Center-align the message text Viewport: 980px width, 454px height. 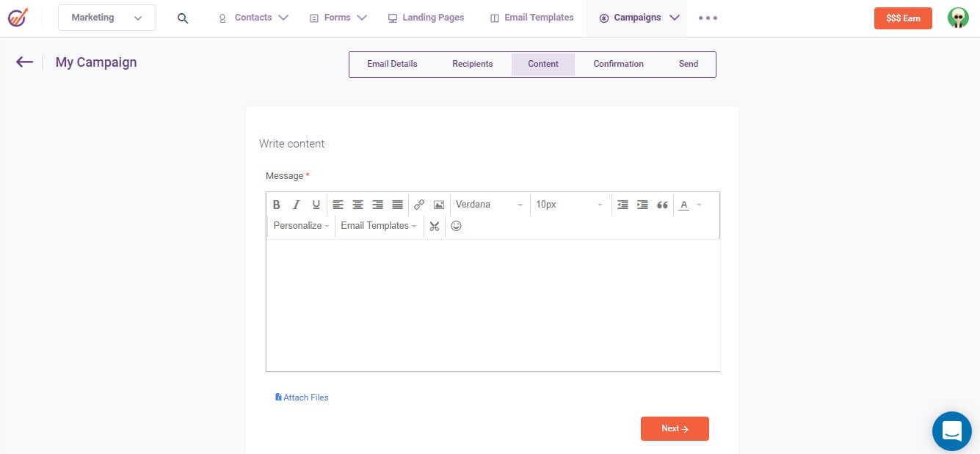click(357, 205)
